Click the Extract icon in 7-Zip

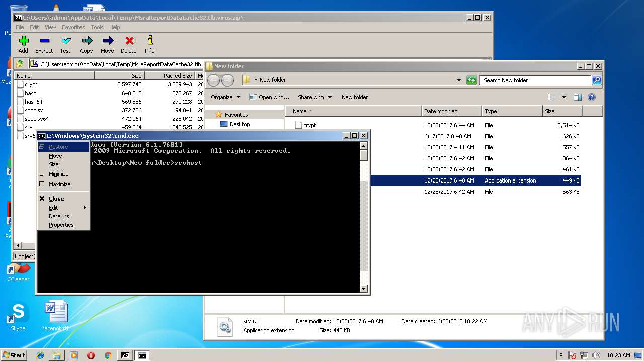pyautogui.click(x=44, y=44)
